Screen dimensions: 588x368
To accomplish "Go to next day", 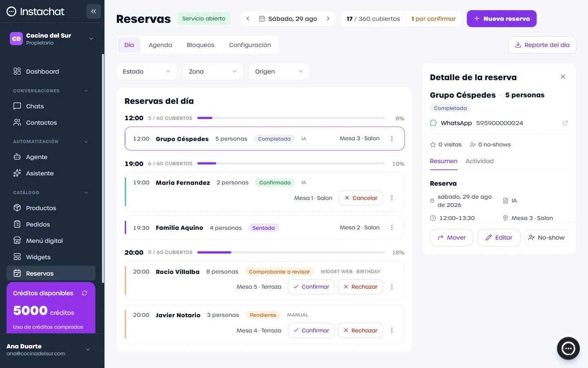I will (x=328, y=19).
